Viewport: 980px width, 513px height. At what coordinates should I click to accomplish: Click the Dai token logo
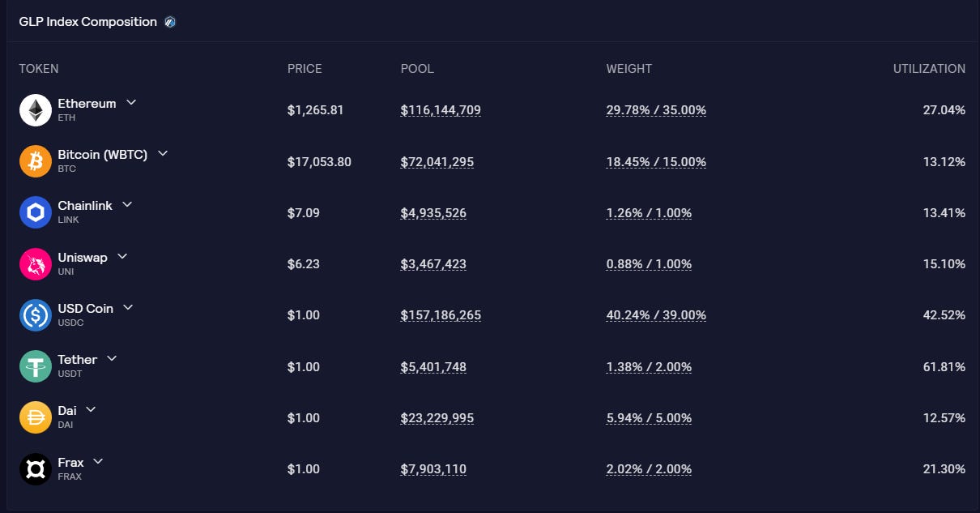pos(35,417)
